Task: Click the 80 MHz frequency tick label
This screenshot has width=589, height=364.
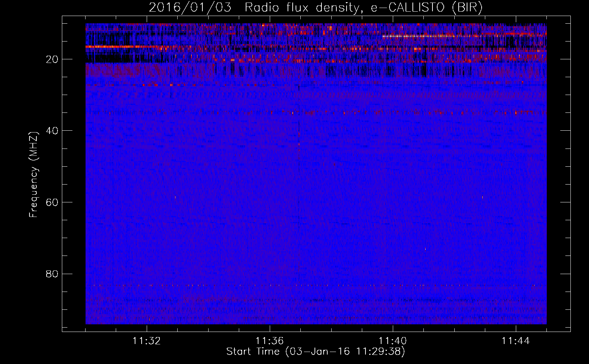Action: 52,274
